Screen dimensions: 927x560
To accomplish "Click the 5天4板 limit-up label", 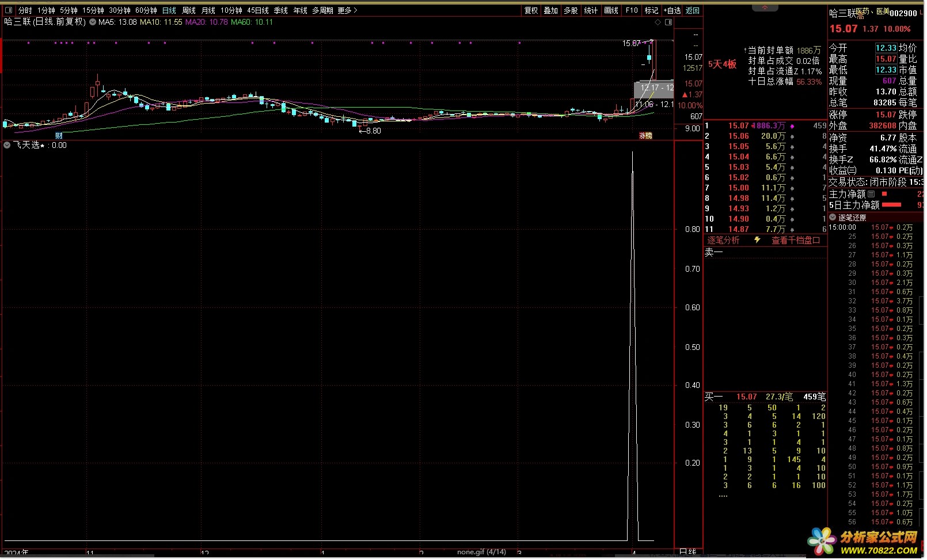I will pos(723,64).
